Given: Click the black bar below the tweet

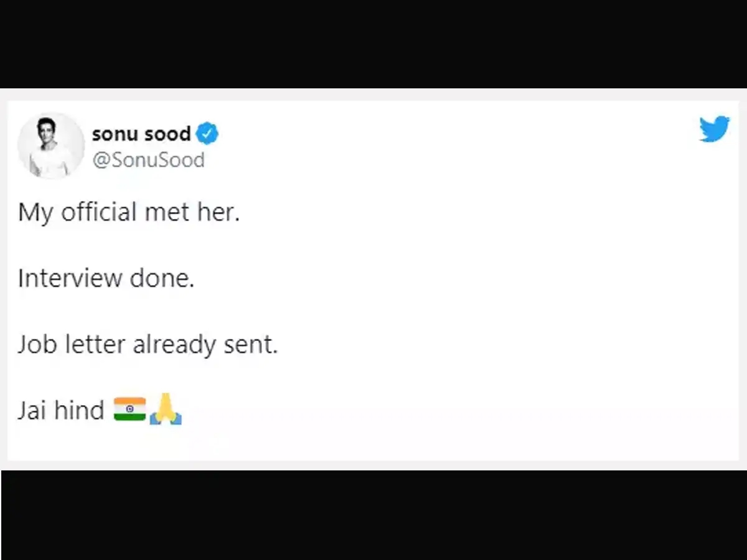Looking at the screenshot, I should 374,515.
